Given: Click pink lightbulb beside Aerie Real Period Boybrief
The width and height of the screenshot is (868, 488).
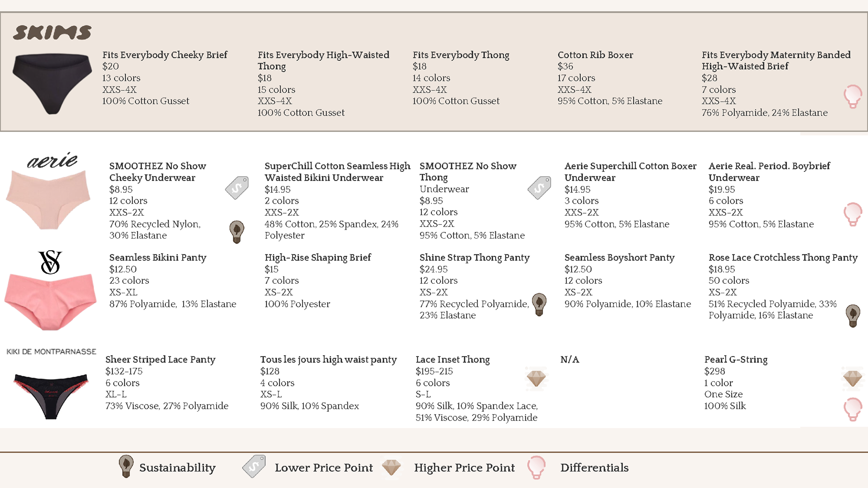Looking at the screenshot, I should coord(853,214).
